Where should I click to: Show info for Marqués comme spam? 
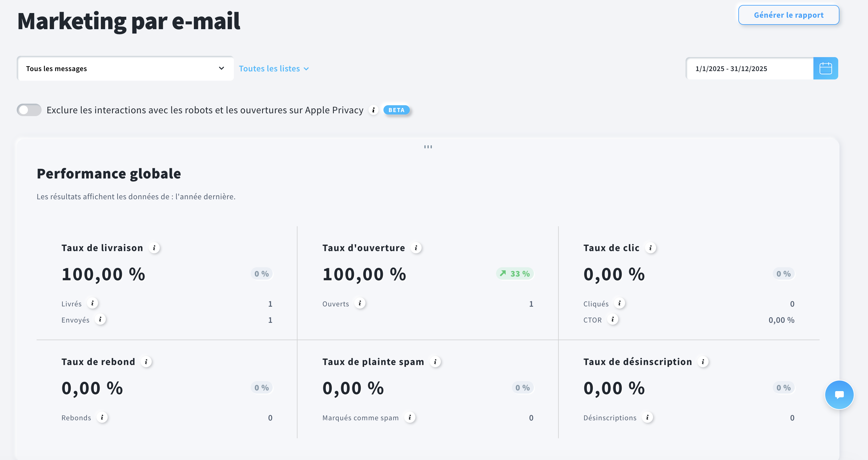point(410,417)
